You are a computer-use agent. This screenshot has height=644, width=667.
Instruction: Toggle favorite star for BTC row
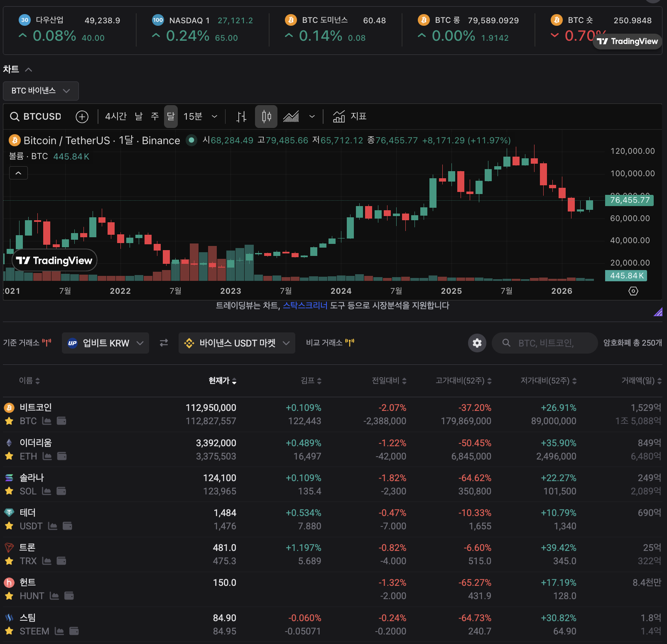(9, 421)
